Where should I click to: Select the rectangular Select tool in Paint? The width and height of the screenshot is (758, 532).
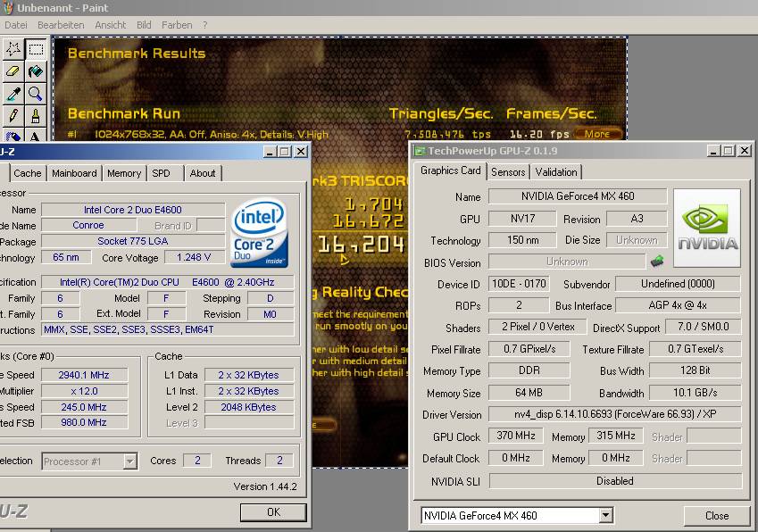36,49
